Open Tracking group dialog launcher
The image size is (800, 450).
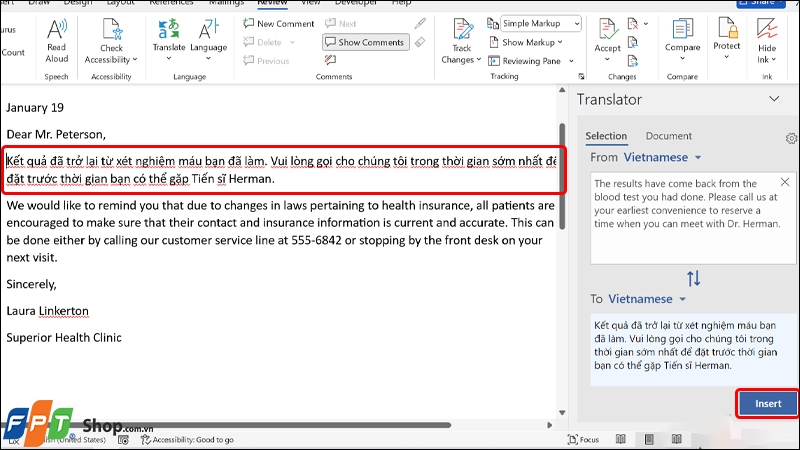581,77
